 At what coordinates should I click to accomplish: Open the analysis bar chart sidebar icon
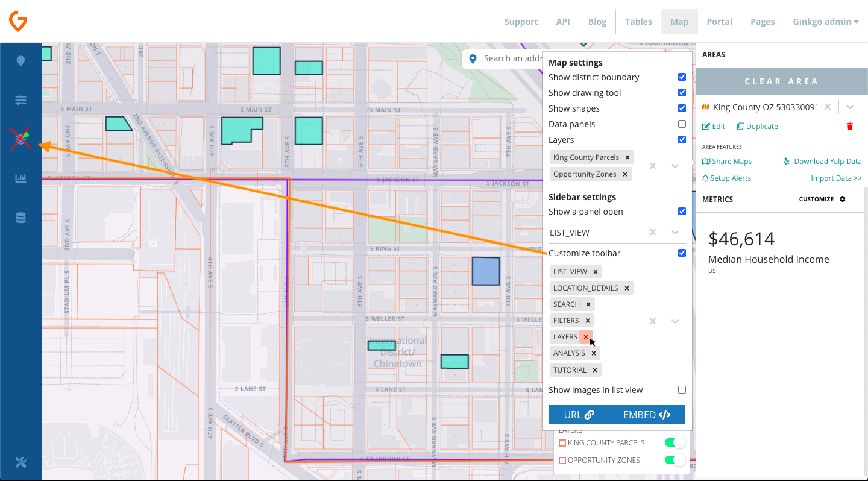click(21, 178)
